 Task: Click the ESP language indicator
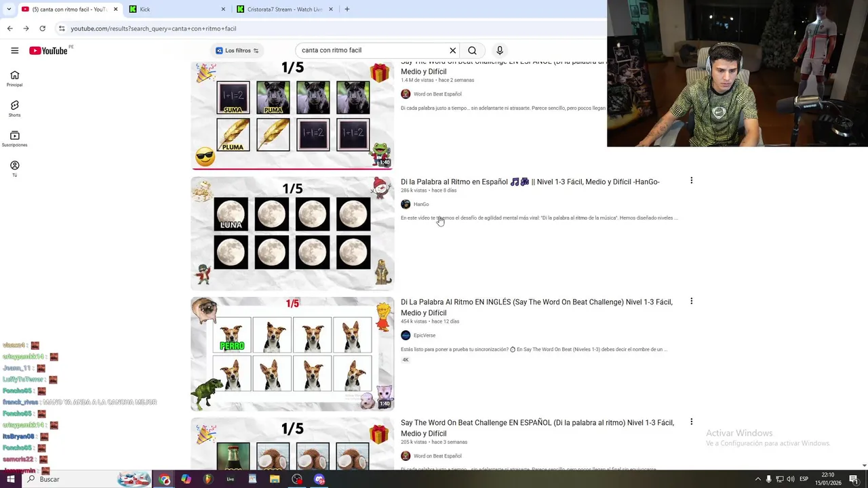point(804,479)
